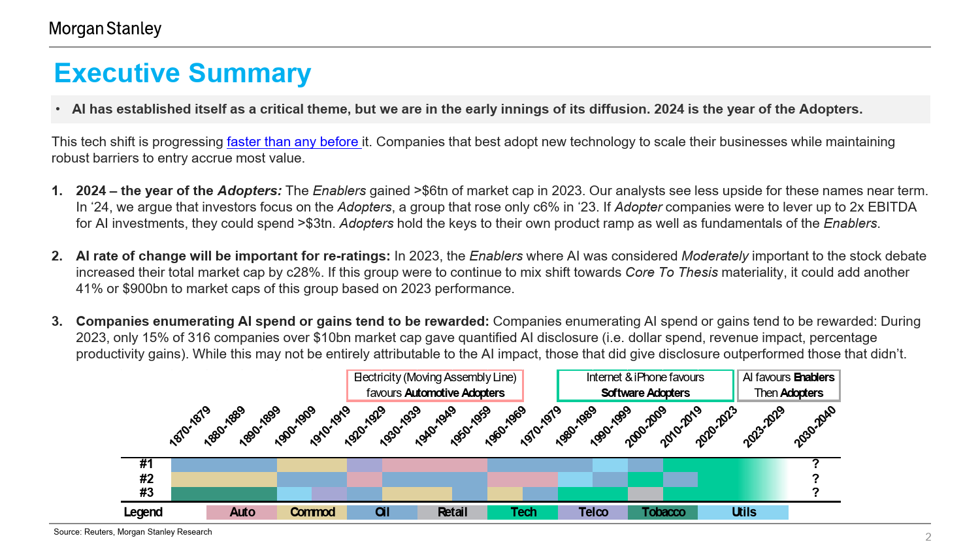The width and height of the screenshot is (980, 551).
Task: Click the Legend label
Action: pos(143,512)
